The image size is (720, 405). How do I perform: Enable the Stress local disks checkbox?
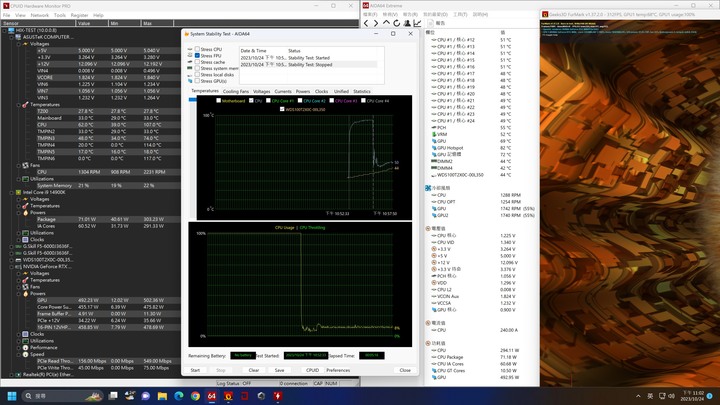[197, 74]
